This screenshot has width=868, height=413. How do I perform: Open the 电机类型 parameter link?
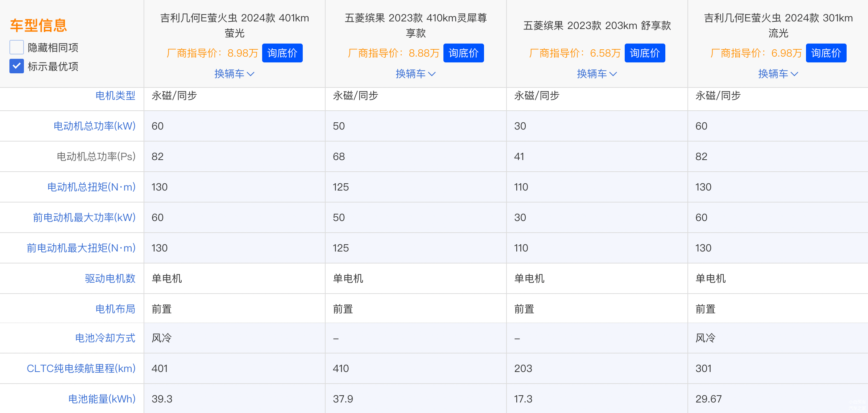coord(115,96)
